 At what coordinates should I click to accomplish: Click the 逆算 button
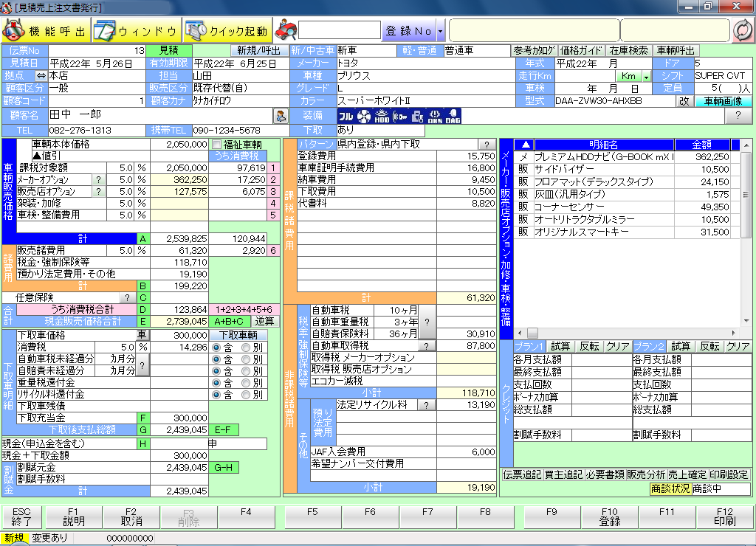tap(265, 322)
